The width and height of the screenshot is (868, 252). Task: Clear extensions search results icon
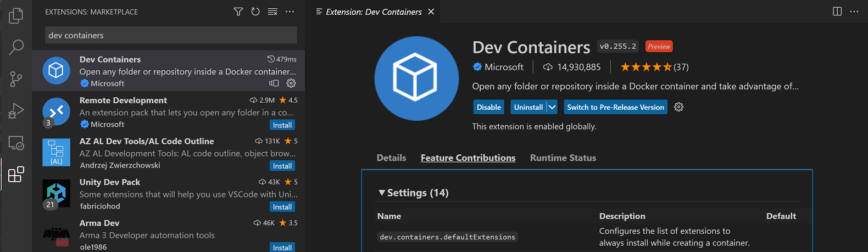coord(272,12)
